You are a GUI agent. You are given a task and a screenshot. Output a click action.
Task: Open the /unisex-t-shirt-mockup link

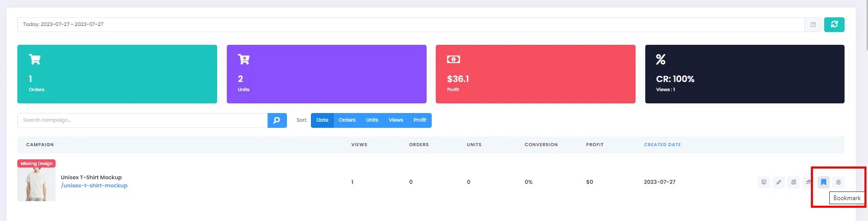[94, 185]
